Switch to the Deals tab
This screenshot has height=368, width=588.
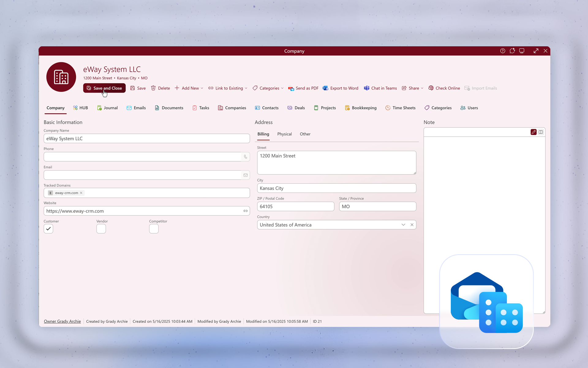(296, 108)
